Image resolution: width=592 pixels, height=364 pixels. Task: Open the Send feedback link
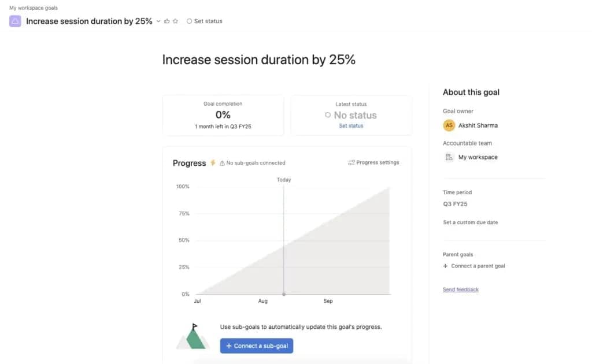(460, 289)
